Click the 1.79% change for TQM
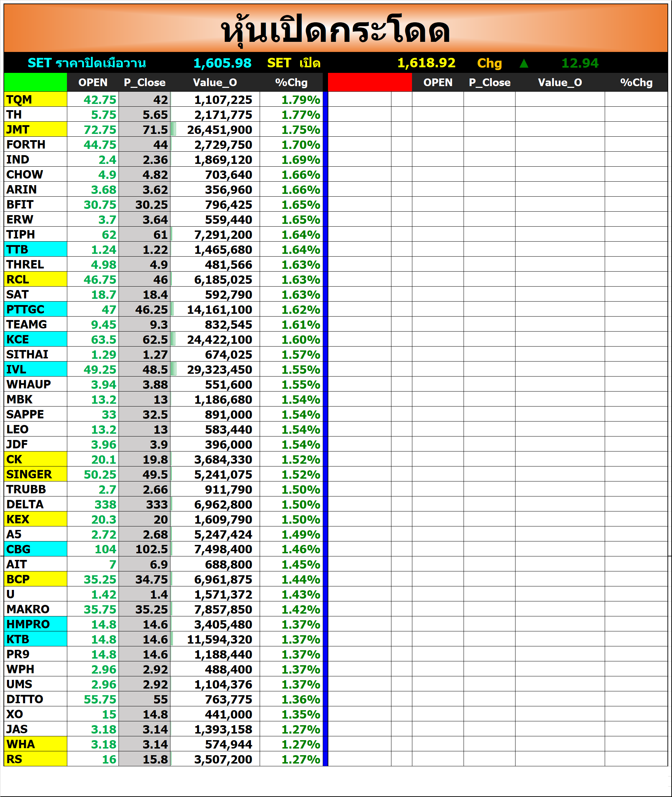Viewport: 672px width, 797px height. point(300,100)
